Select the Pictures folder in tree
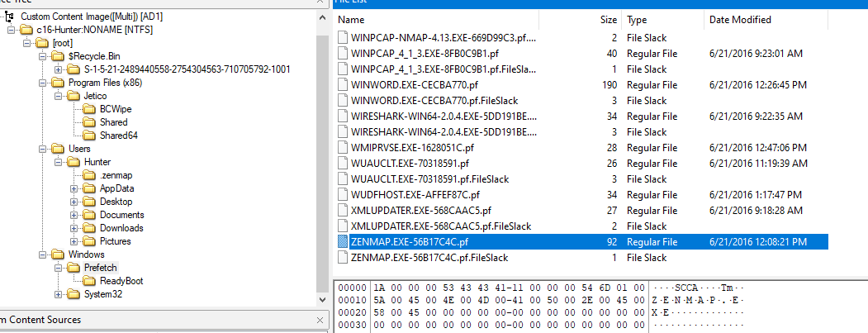This screenshot has width=868, height=333. pyautogui.click(x=115, y=241)
